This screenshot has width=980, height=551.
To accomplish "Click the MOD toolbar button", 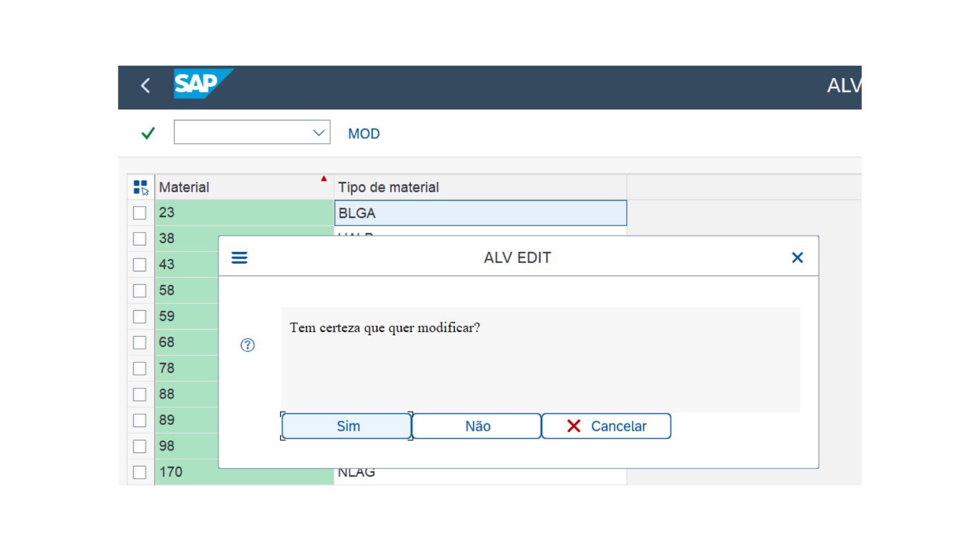I will click(364, 134).
